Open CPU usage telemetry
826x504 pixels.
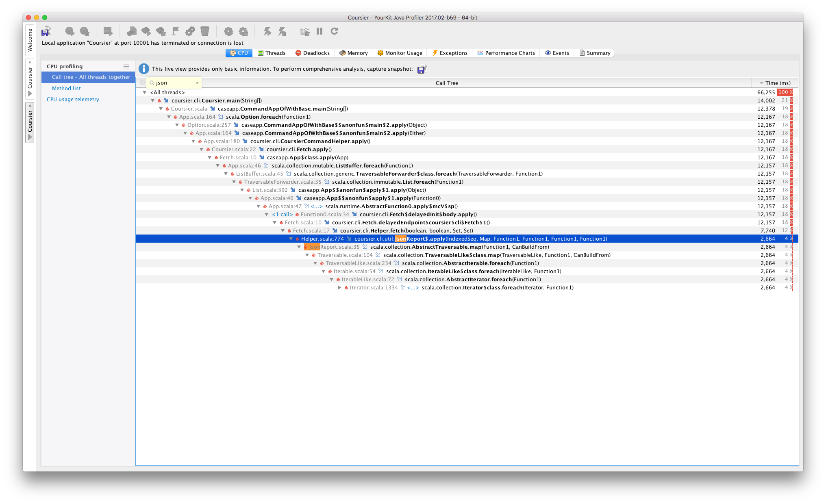(73, 99)
